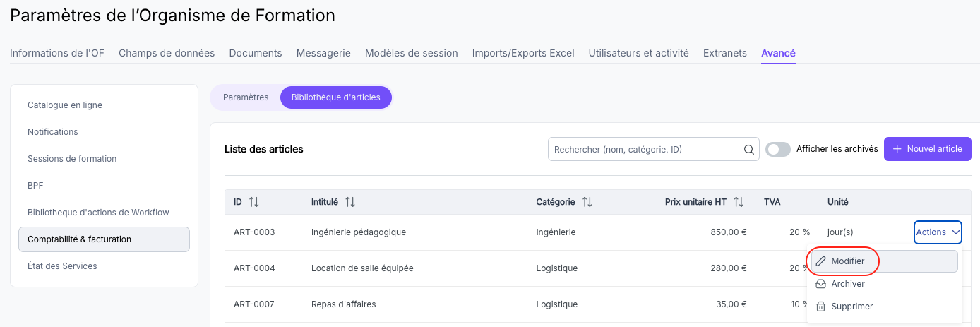Switch to the Paramètres sub-tab
Image resolution: width=980 pixels, height=327 pixels.
tap(246, 97)
